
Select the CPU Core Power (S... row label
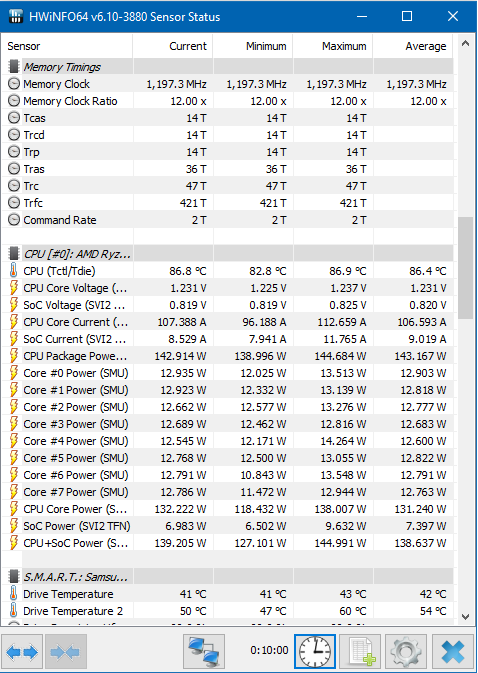[76, 509]
